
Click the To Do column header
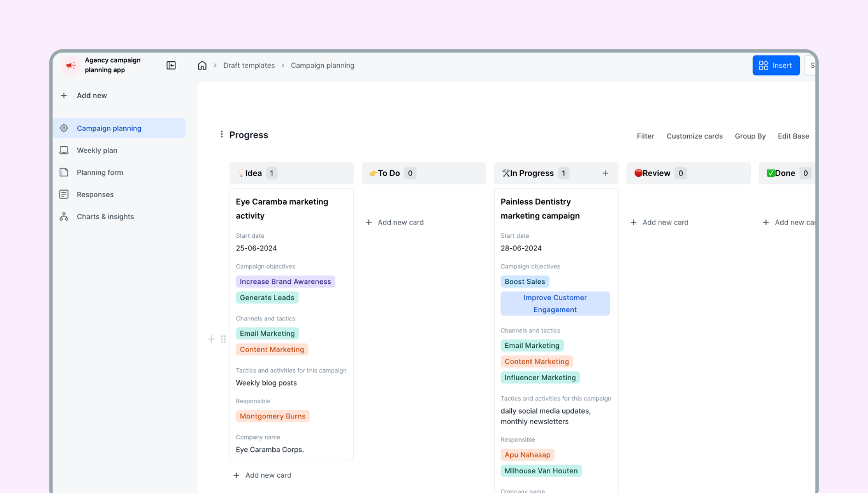pyautogui.click(x=424, y=173)
